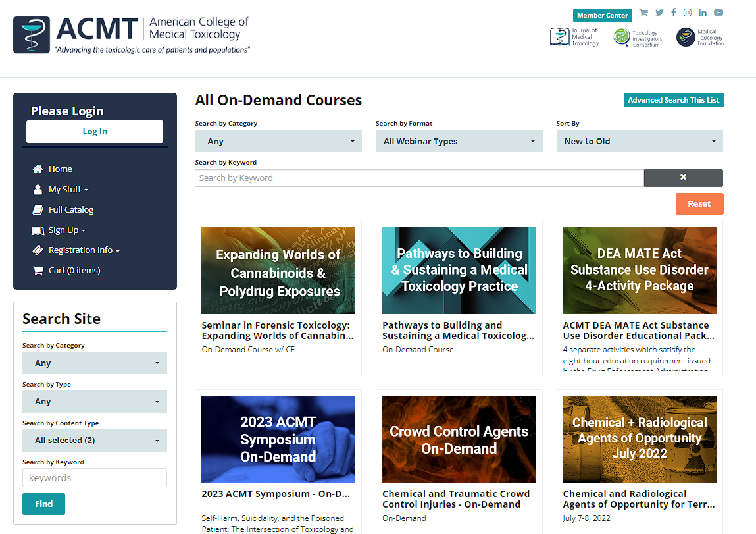Image resolution: width=756 pixels, height=534 pixels.
Task: Open ACMT's Facebook page
Action: pyautogui.click(x=673, y=12)
